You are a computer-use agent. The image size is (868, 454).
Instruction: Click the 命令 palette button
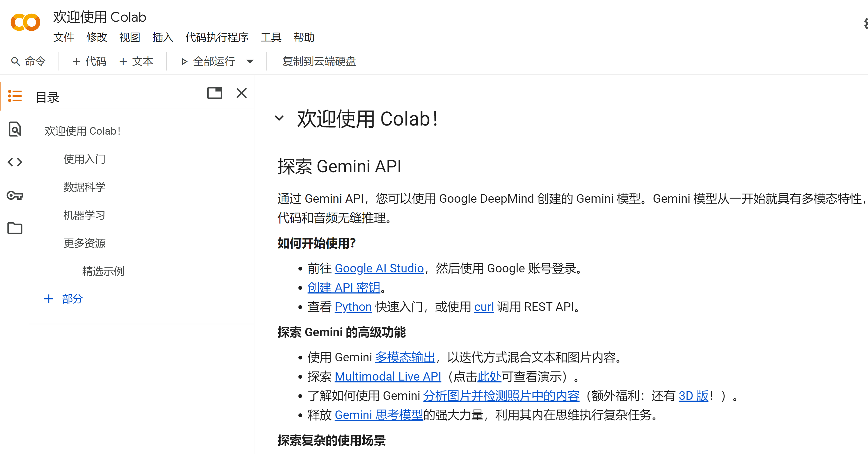coord(28,61)
